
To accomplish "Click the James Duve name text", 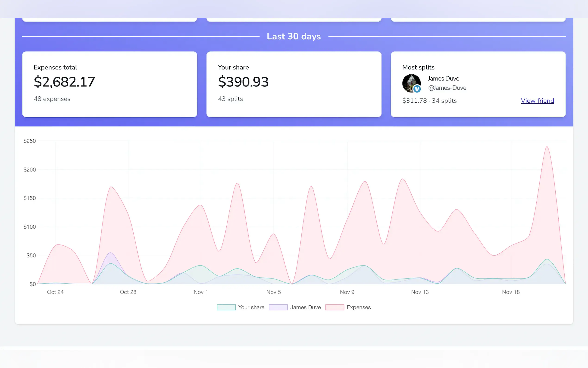I will [x=443, y=78].
